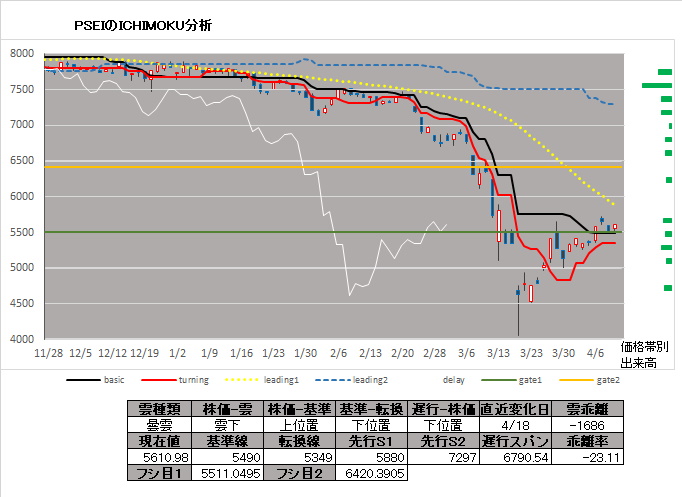The height and width of the screenshot is (497, 682).
Task: Select the leading1 legend entry
Action: tap(262, 380)
